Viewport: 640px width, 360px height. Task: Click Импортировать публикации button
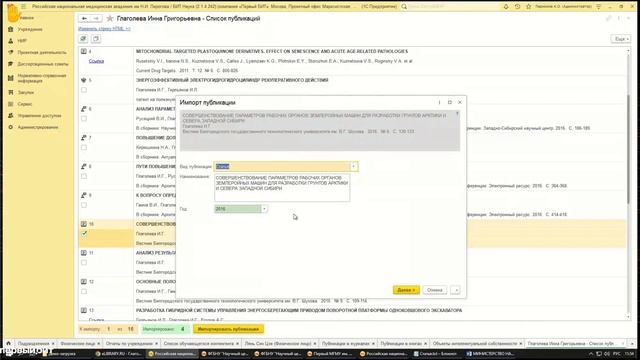click(x=228, y=329)
